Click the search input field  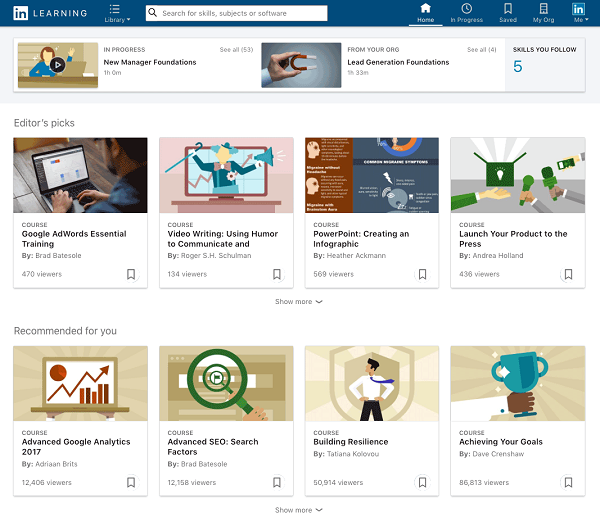click(x=240, y=13)
